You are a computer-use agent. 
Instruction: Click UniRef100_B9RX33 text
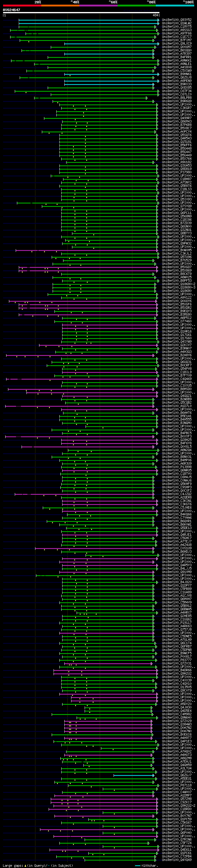[x=177, y=84]
